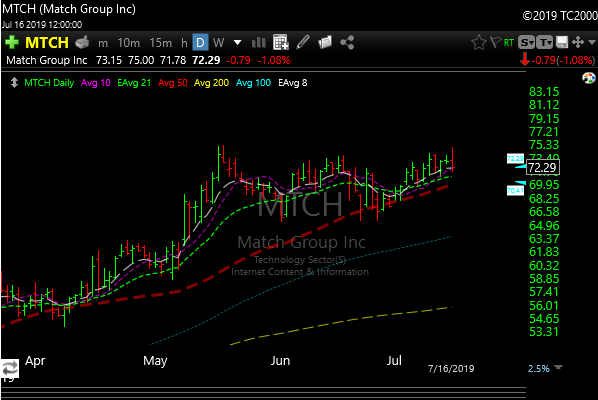The height and width of the screenshot is (400, 598).
Task: Click the bar chart style icon
Action: click(x=259, y=42)
